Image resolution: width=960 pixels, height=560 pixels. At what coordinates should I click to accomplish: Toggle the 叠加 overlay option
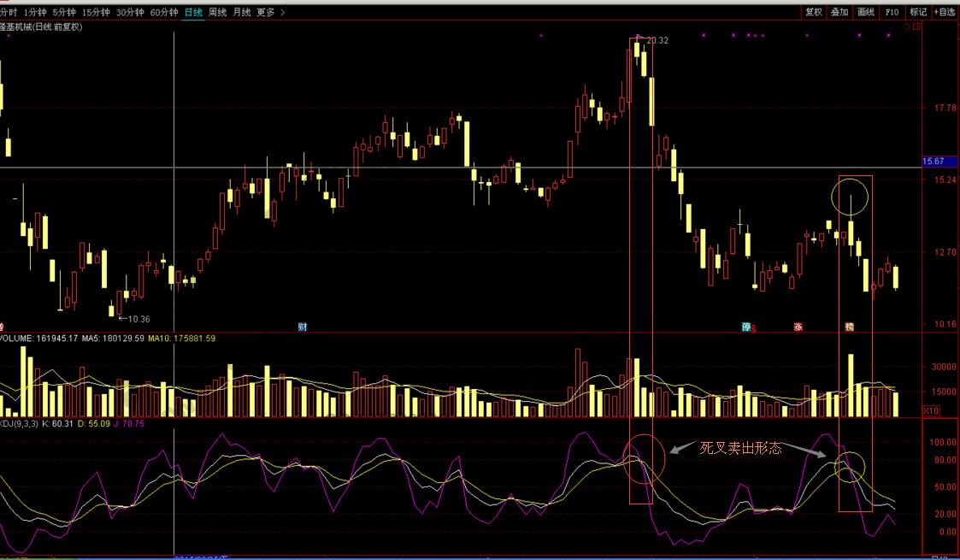pos(839,12)
